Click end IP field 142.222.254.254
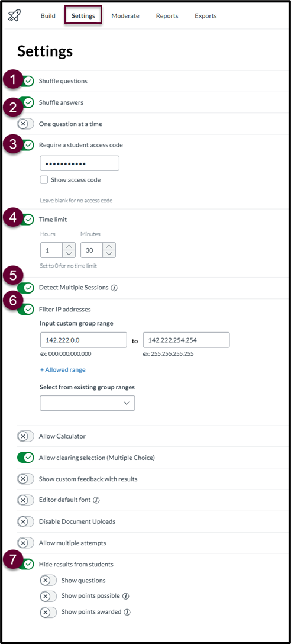 186,340
